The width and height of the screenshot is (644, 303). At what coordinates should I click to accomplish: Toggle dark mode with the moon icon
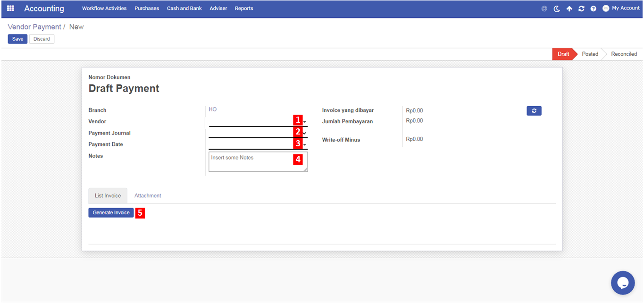tap(557, 8)
